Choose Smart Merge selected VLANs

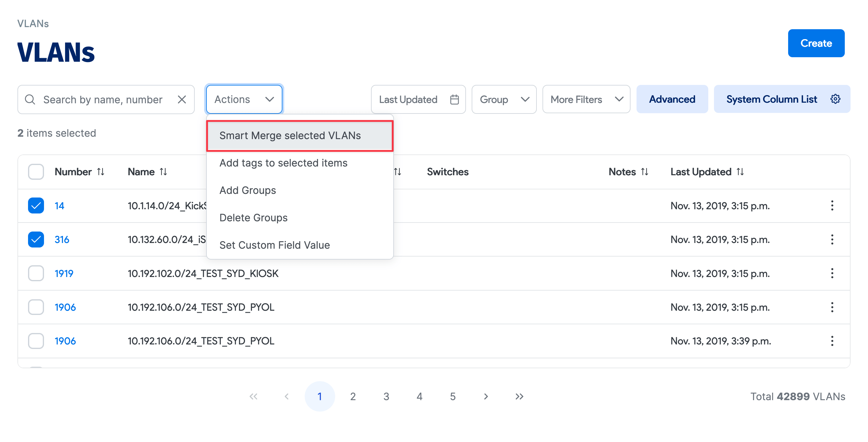(x=290, y=136)
